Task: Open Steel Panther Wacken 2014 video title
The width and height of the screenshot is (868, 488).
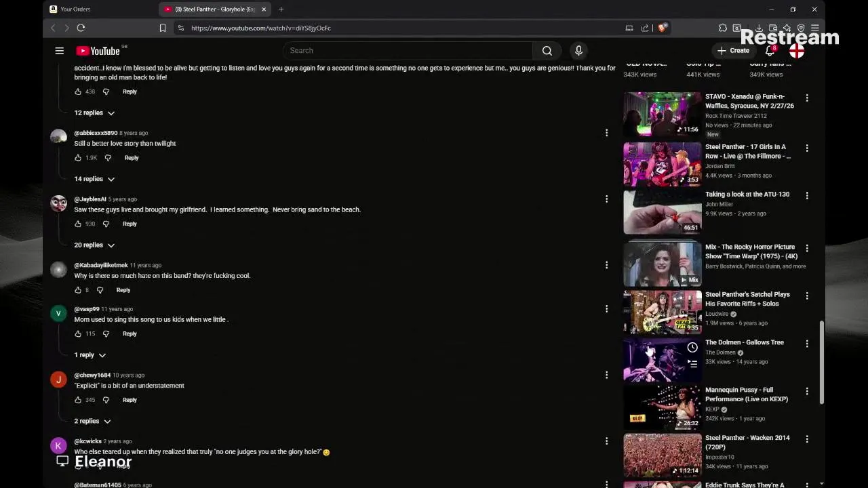Action: click(747, 443)
